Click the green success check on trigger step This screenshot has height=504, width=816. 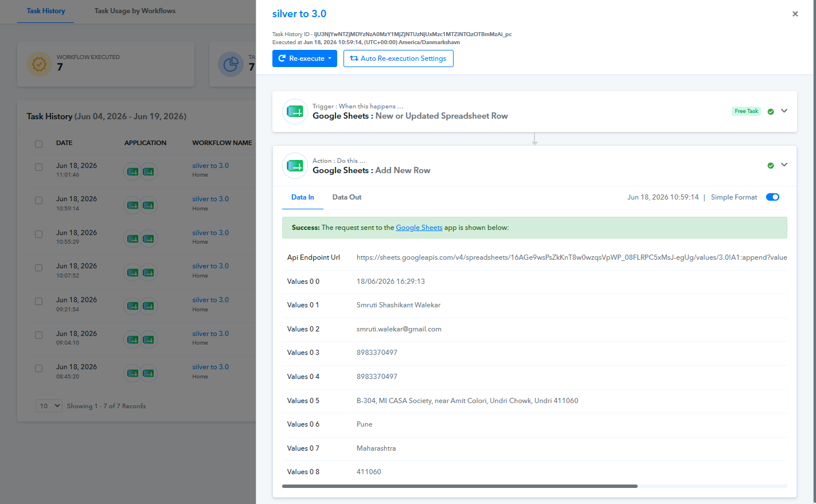pos(771,112)
